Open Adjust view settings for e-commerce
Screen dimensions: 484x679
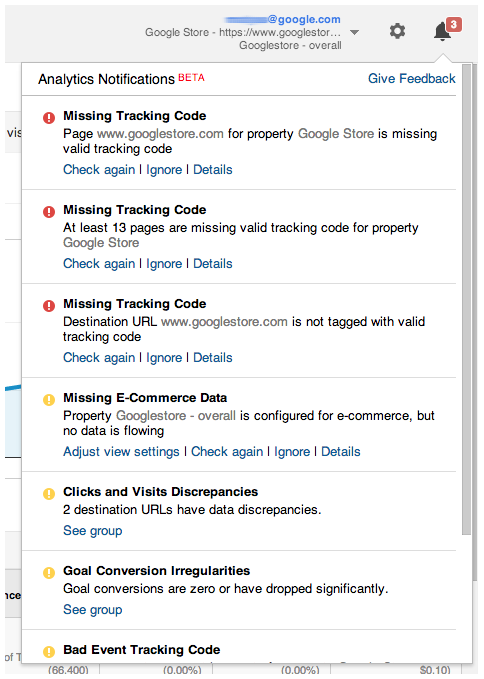[x=121, y=452]
